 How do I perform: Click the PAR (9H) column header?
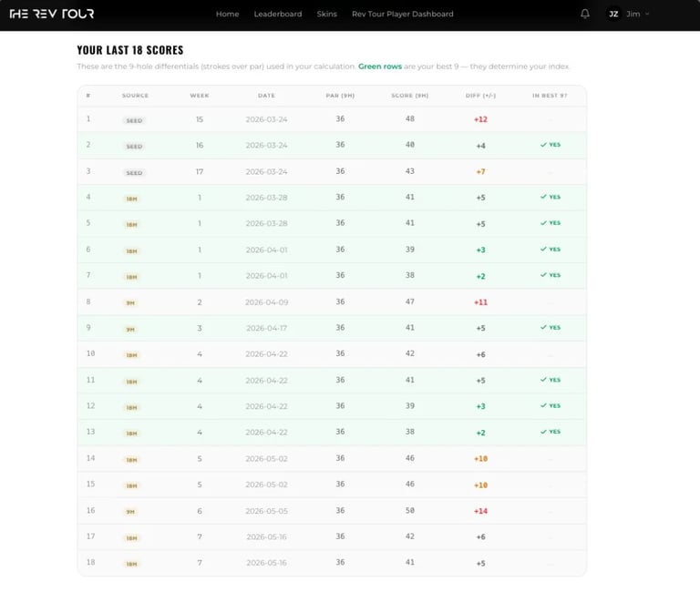point(340,96)
